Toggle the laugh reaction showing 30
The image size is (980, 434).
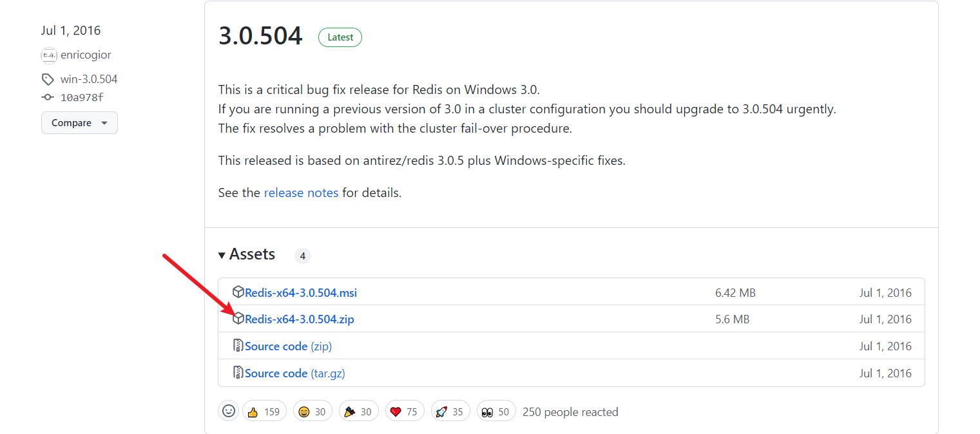click(x=312, y=411)
